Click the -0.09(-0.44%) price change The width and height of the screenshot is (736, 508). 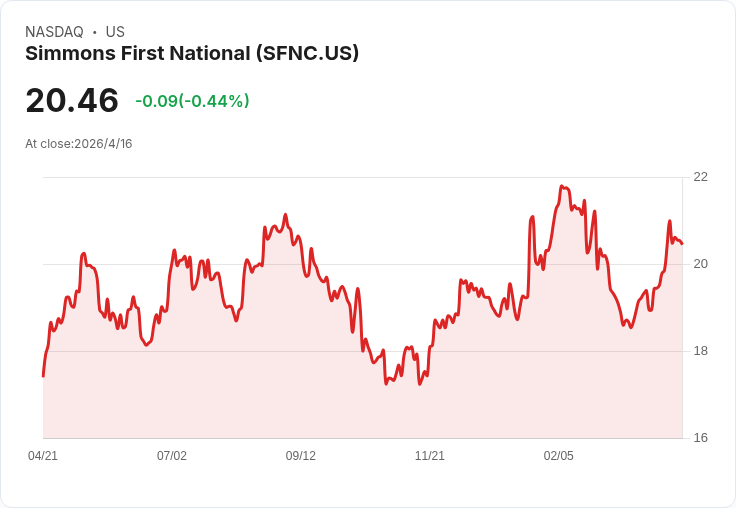192,101
